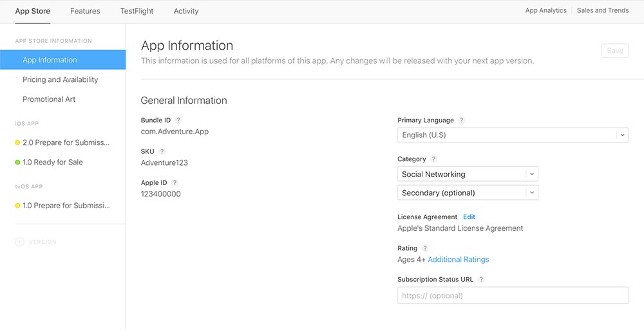Open Pricing and Availability section
Screen dimensions: 644x330
tap(61, 80)
